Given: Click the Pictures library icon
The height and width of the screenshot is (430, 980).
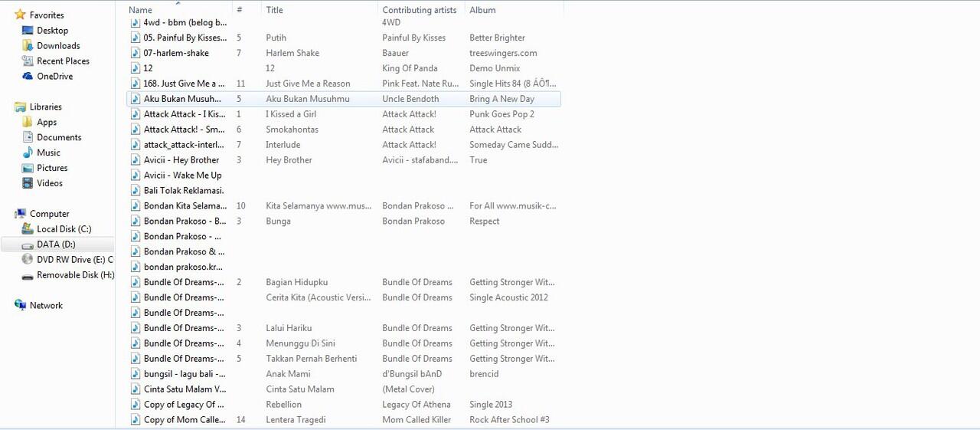Looking at the screenshot, I should [x=28, y=168].
